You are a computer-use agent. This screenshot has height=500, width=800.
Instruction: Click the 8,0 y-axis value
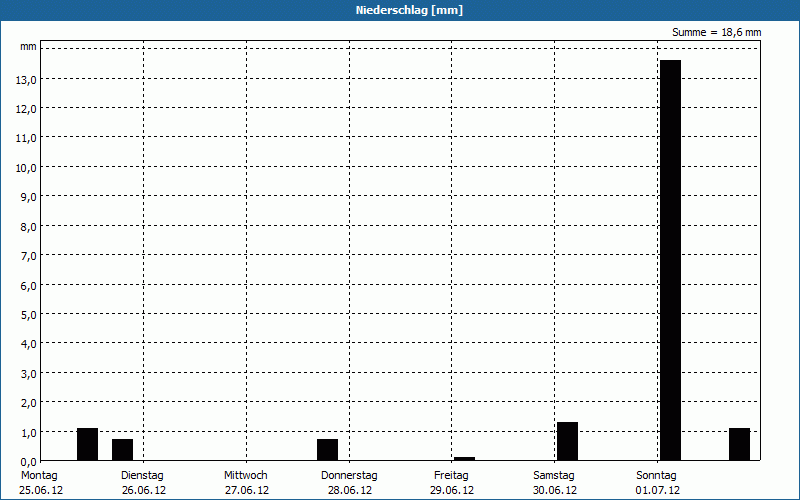[x=29, y=227]
